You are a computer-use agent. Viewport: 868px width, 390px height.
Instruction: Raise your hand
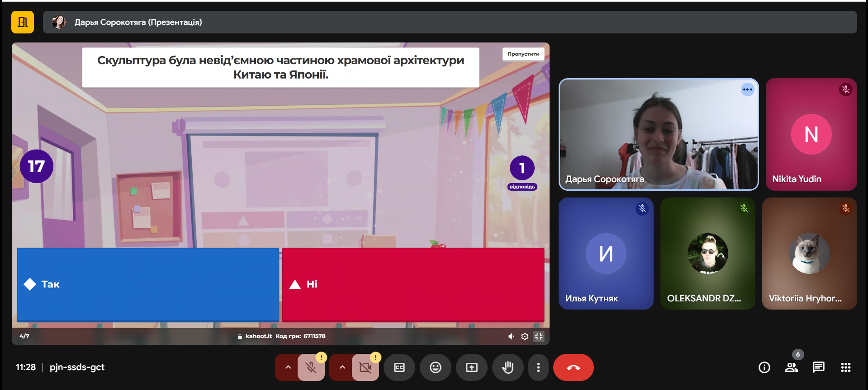[508, 367]
